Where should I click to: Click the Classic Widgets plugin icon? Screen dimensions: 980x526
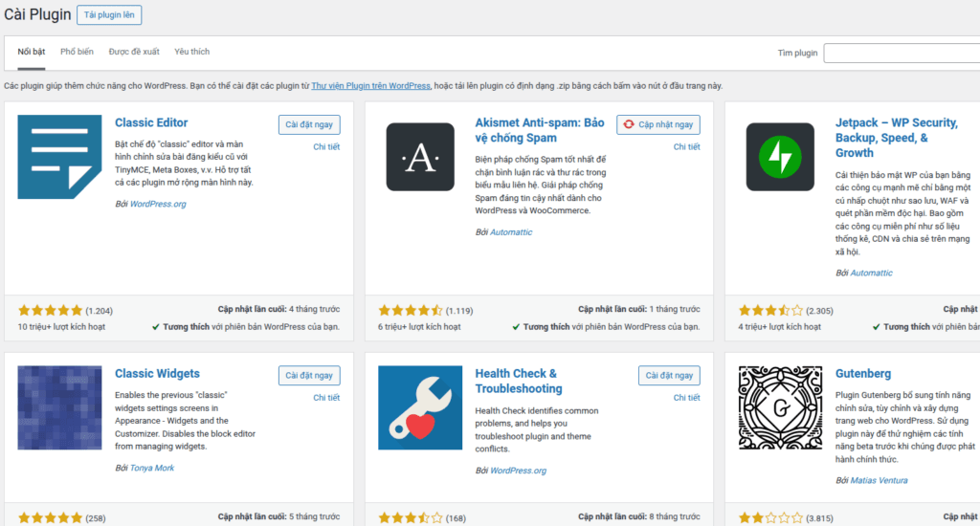pos(59,408)
